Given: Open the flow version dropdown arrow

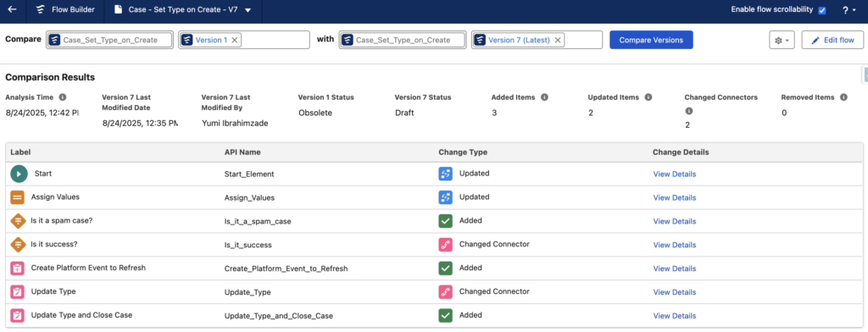Looking at the screenshot, I should [248, 10].
